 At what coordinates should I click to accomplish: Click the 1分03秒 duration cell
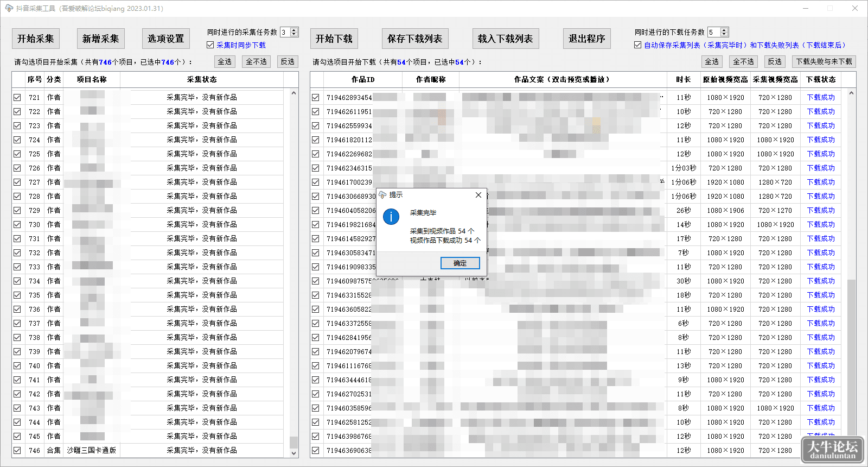(684, 168)
